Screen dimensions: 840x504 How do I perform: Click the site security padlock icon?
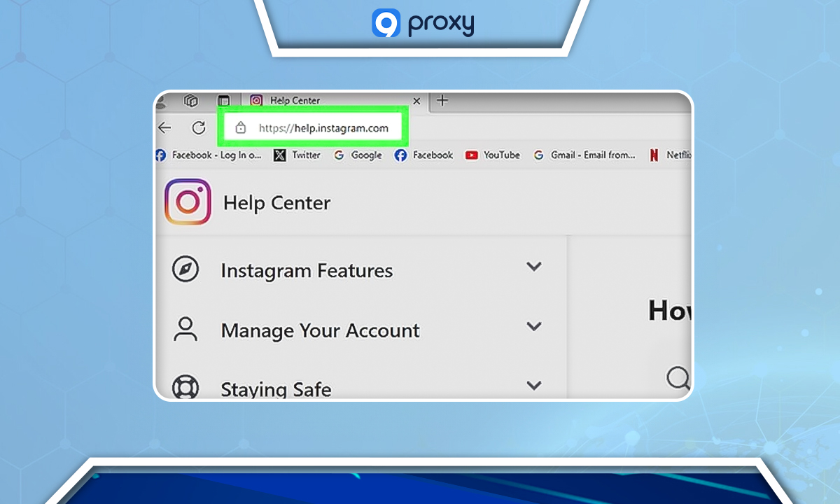pos(241,127)
